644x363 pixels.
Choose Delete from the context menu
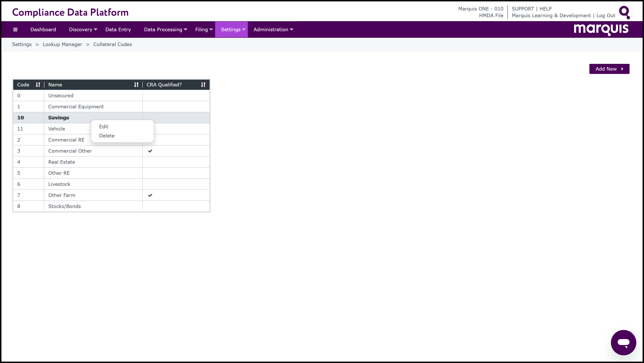pyautogui.click(x=107, y=136)
